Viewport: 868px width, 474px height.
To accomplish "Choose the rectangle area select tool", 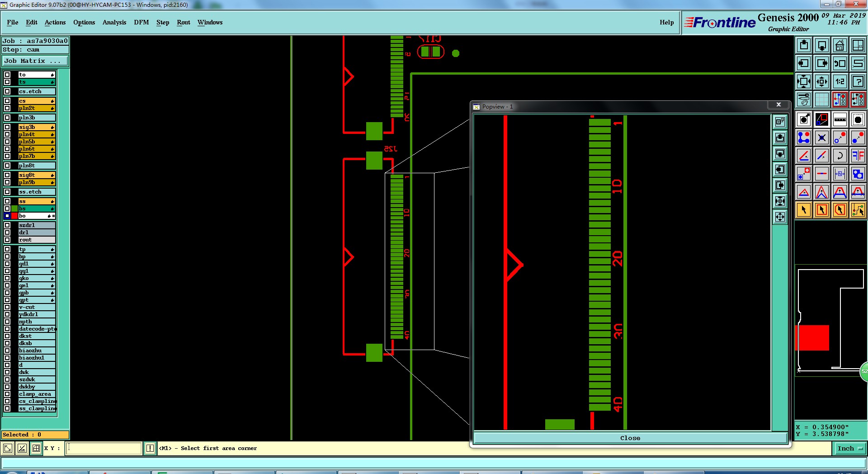I will point(822,210).
